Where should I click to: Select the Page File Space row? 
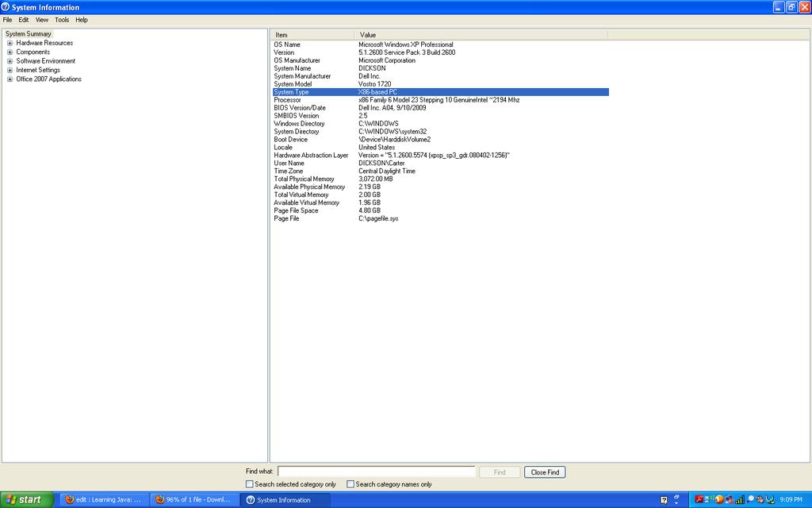coord(441,210)
